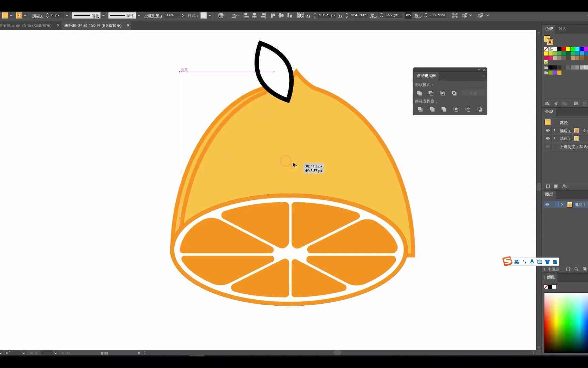Click the Minus Back pathfinder icon
Image resolution: width=588 pixels, height=368 pixels.
click(480, 109)
